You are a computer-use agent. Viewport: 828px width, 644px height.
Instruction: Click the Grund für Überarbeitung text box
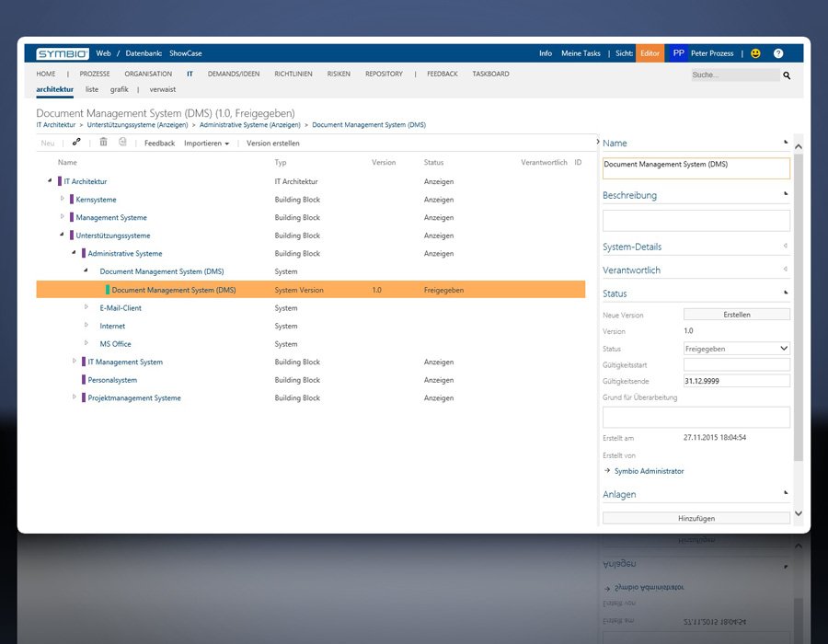point(696,417)
